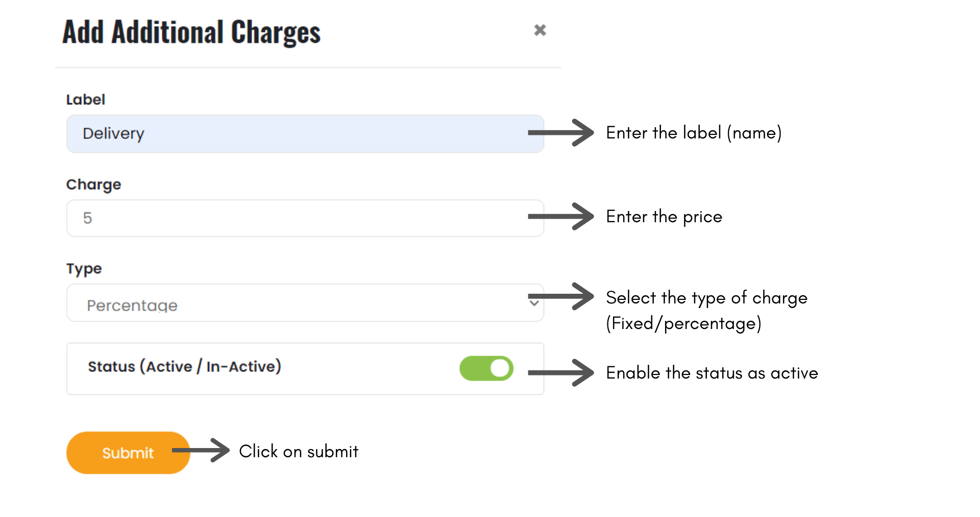Screen dimensions: 980x517
Task: Close the Add Additional Charges dialog
Action: (540, 30)
